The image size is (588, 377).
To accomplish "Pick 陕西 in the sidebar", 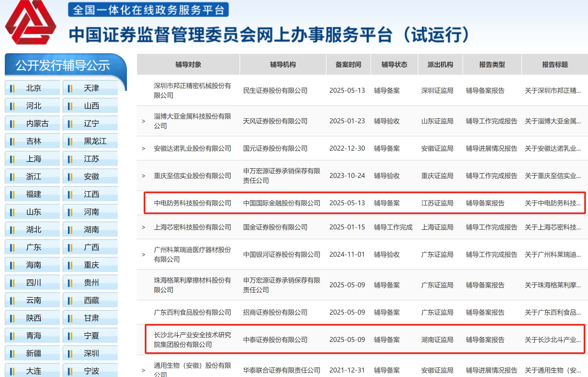I will 32,318.
